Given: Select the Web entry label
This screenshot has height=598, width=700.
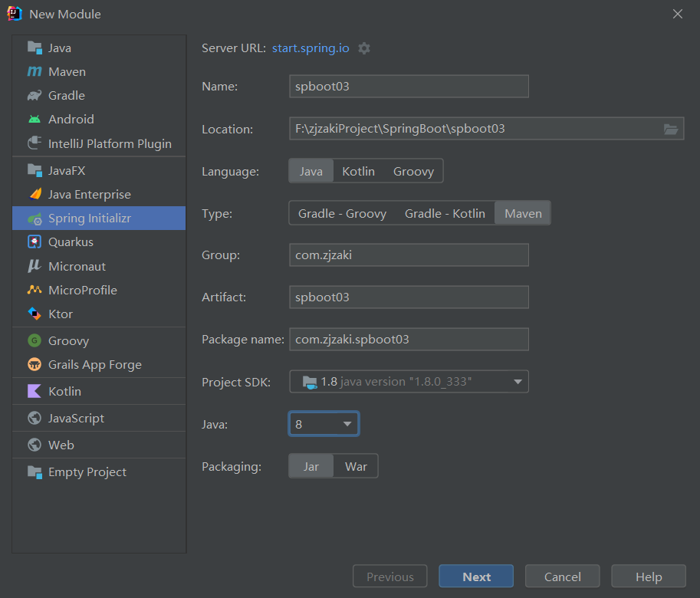Looking at the screenshot, I should click(x=61, y=445).
